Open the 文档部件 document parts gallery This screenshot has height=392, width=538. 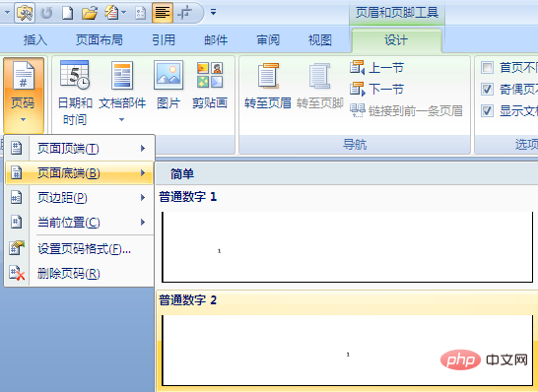(122, 93)
